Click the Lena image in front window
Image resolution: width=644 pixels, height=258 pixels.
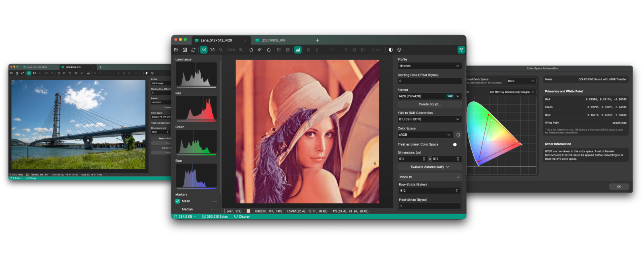(307, 131)
